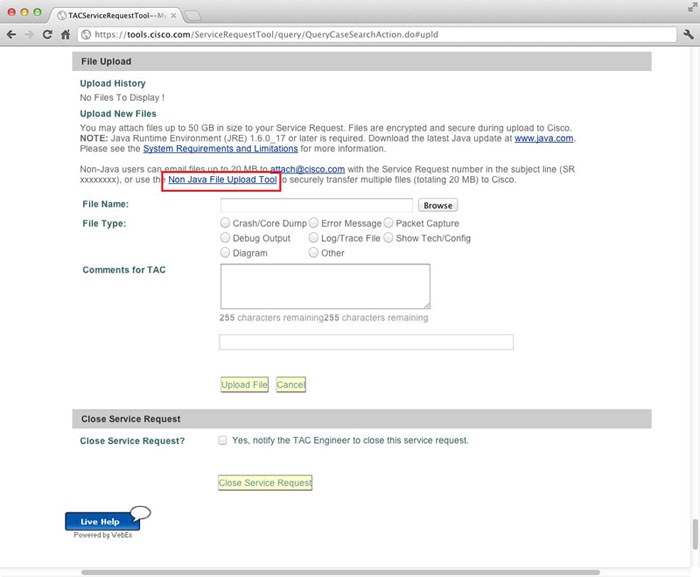The image size is (700, 577).
Task: Open a new browser tab
Action: [x=192, y=16]
